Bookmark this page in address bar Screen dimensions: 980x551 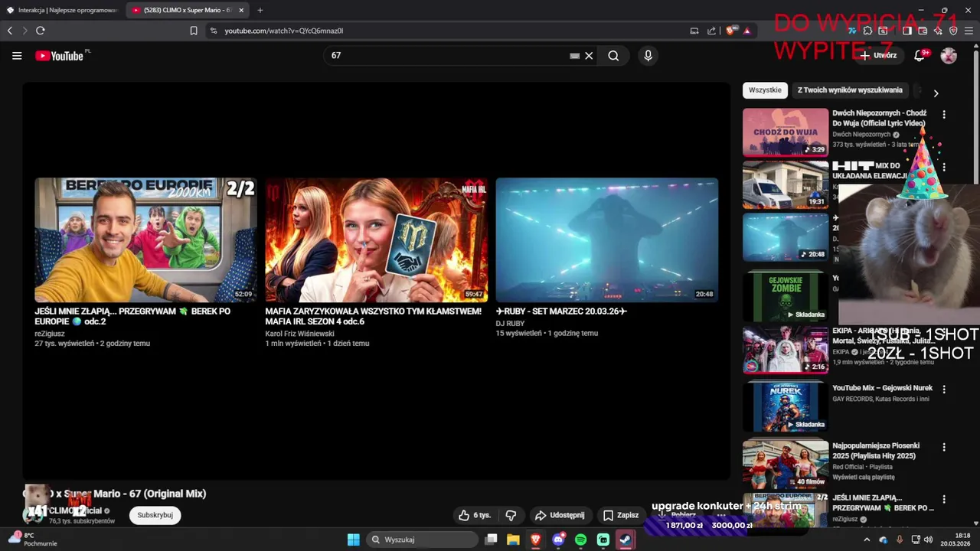click(194, 31)
